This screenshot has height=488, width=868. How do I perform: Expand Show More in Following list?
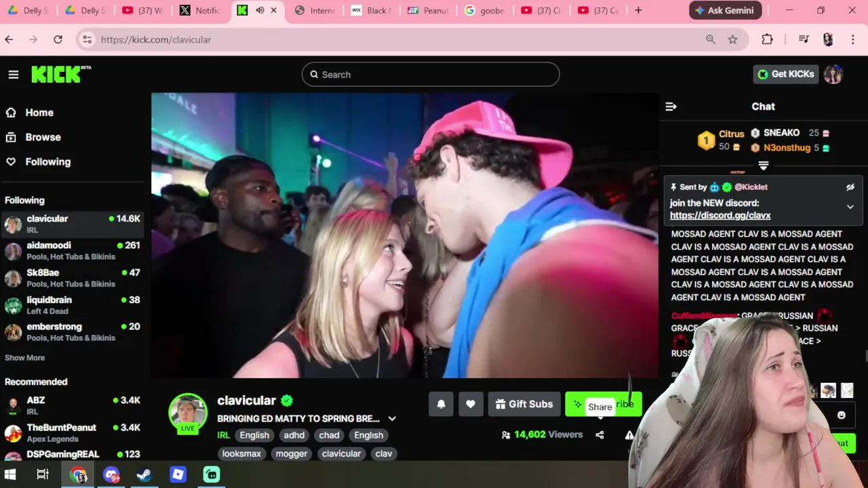(24, 358)
